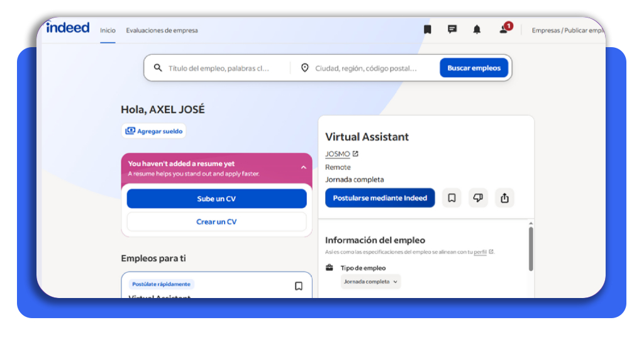Click the JOSMO external link icon
The width and height of the screenshot is (644, 337).
(x=355, y=153)
